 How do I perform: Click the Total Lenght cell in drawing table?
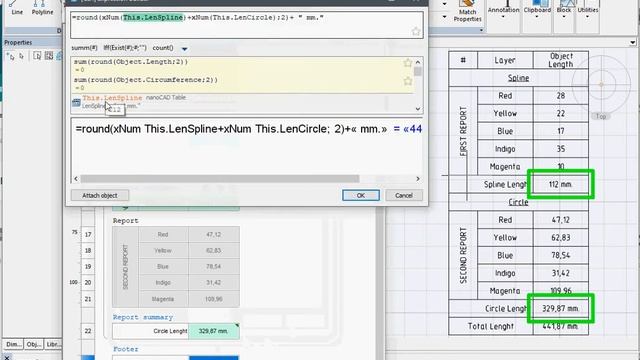click(x=491, y=327)
